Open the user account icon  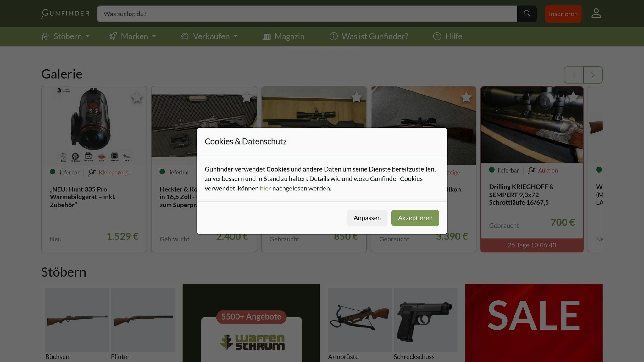[x=596, y=13]
